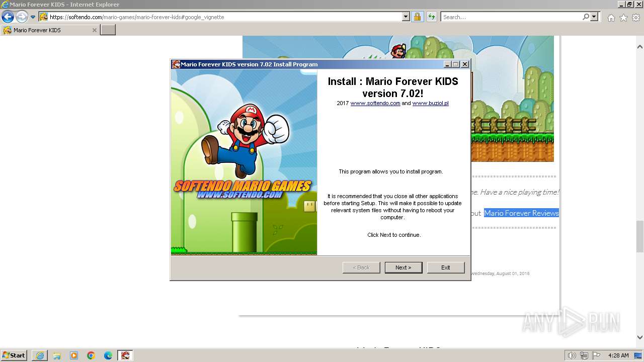
Task: Click the network tray icon
Action: [x=584, y=355]
